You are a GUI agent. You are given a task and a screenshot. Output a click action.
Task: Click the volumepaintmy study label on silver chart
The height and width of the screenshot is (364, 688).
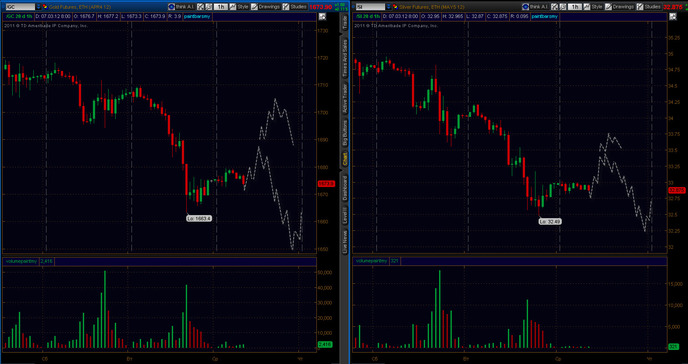point(371,261)
